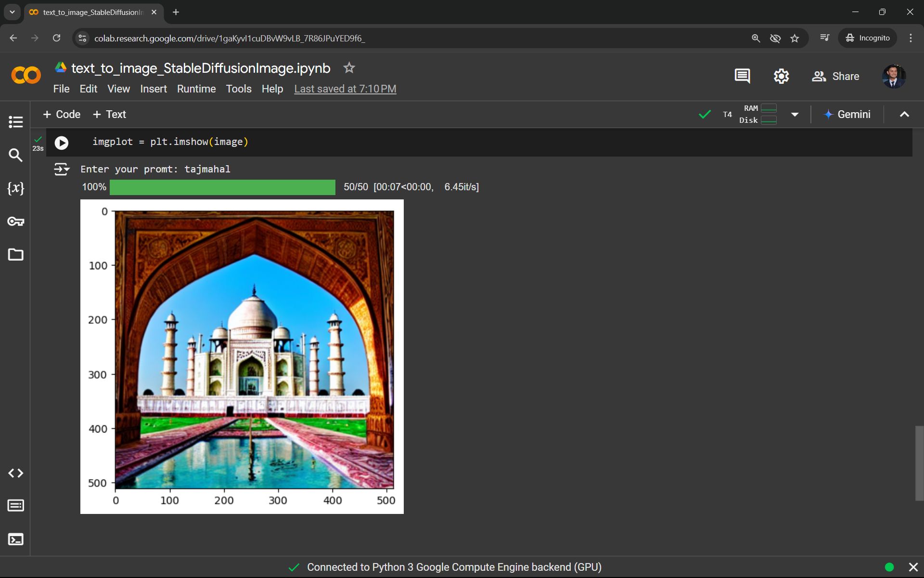This screenshot has width=924, height=578.
Task: Open the table of contents panel
Action: [15, 121]
